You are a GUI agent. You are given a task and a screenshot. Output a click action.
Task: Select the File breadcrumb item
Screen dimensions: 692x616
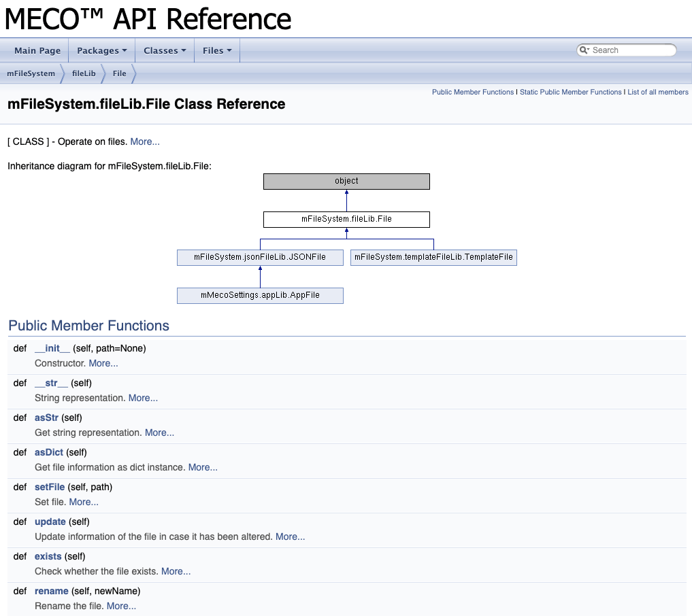pos(119,73)
